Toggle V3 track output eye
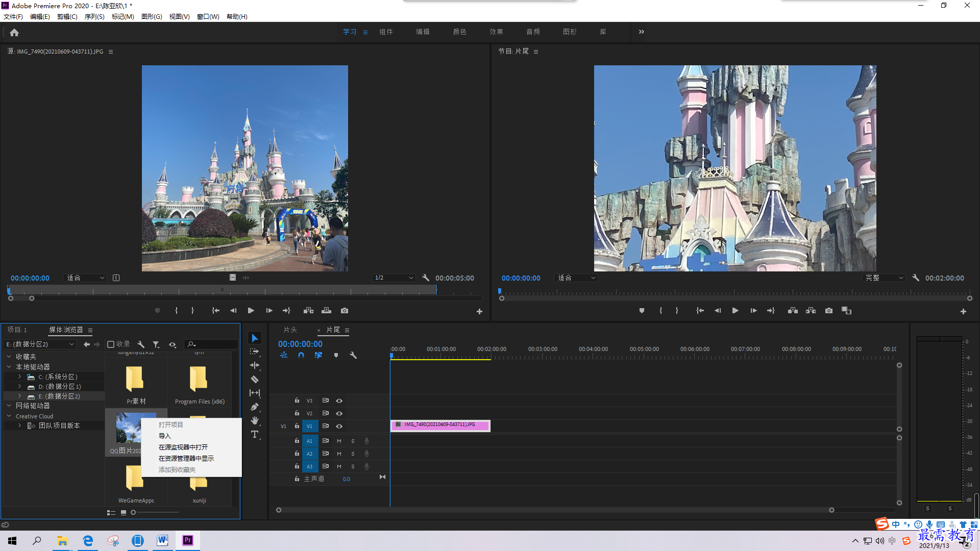Screen dimensions: 980x551 point(339,400)
